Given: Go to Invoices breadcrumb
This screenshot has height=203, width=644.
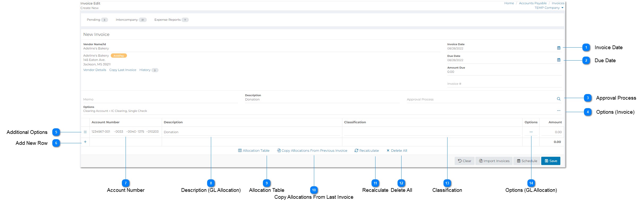Looking at the screenshot, I should [558, 3].
